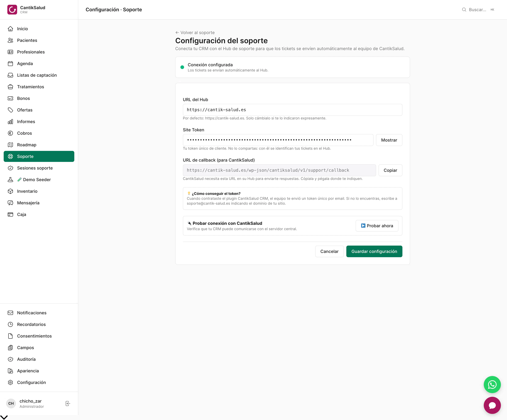Click the Profesionales ID card icon
The width and height of the screenshot is (507, 420).
click(x=10, y=52)
